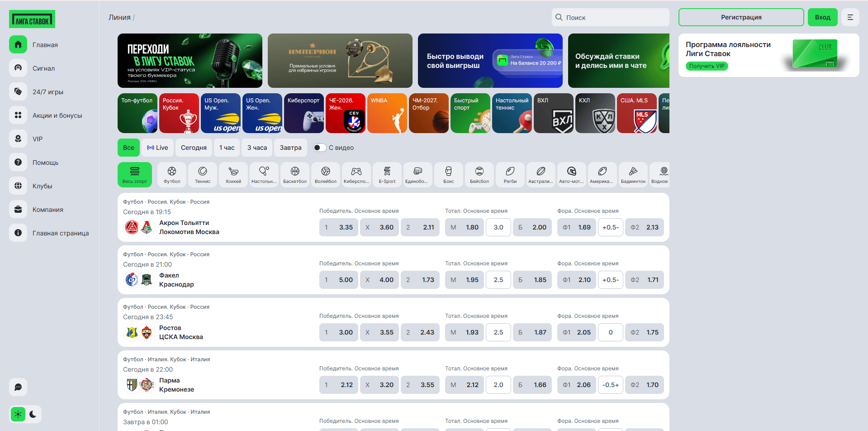
Task: Open the Сигнал sidebar icon
Action: [18, 68]
